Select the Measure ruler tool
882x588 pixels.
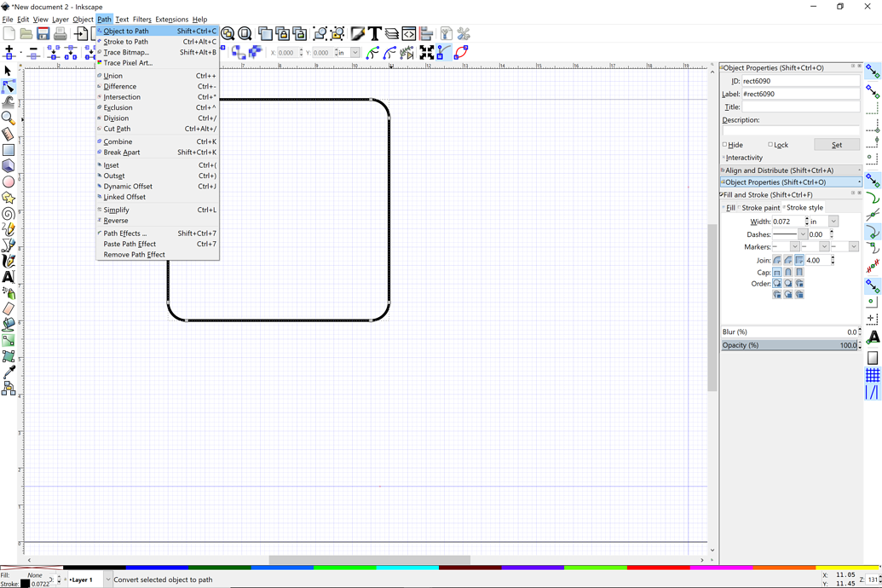[x=8, y=134]
